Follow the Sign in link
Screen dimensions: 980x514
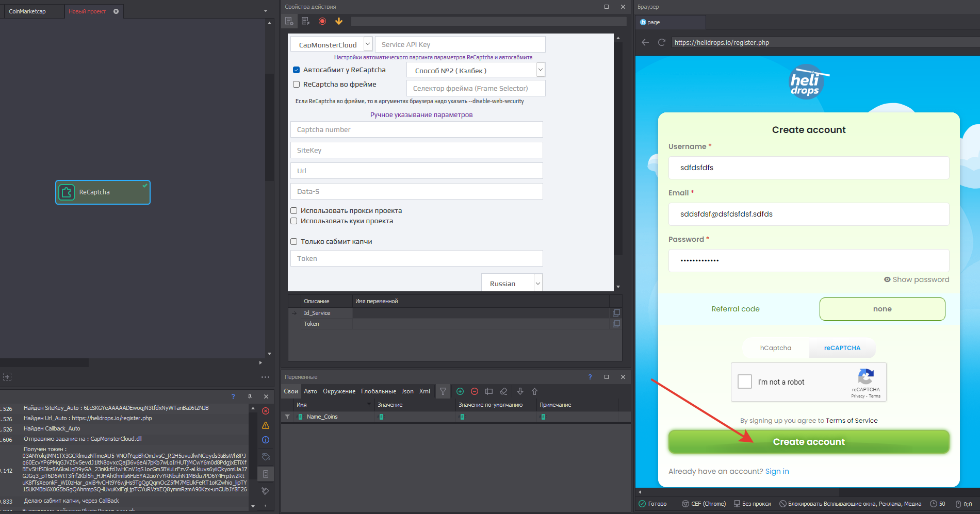[x=777, y=471]
